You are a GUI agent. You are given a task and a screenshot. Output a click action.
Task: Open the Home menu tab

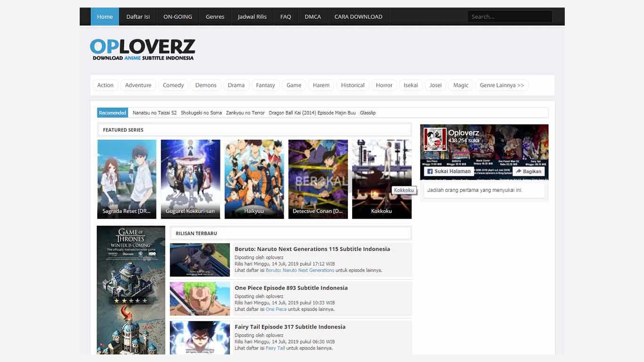tap(105, 16)
